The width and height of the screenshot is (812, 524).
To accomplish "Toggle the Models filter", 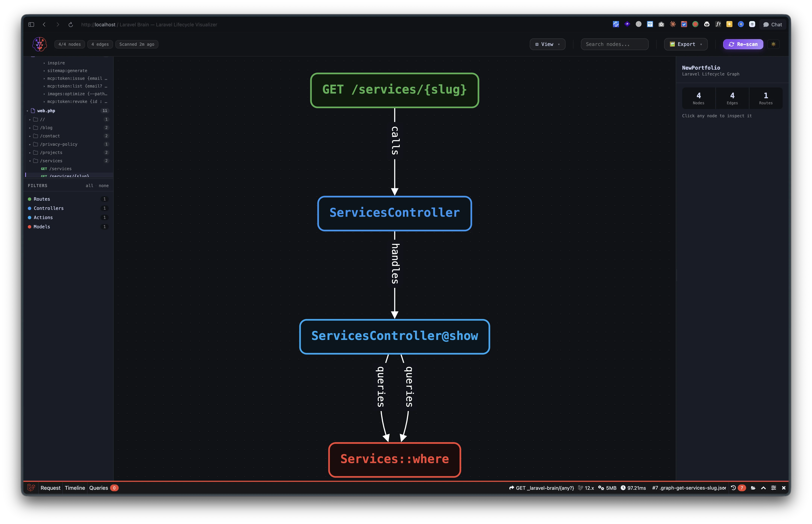I will pos(68,227).
